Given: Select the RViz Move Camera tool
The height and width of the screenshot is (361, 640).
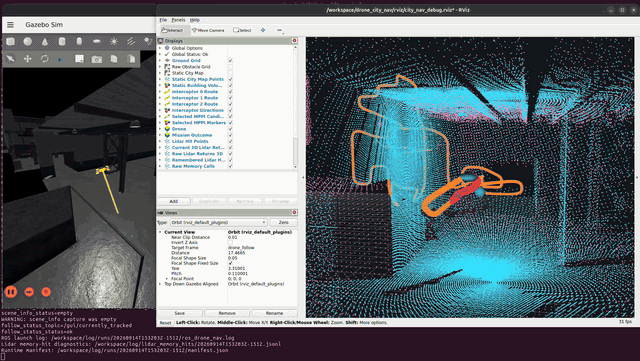Looking at the screenshot, I should [209, 30].
